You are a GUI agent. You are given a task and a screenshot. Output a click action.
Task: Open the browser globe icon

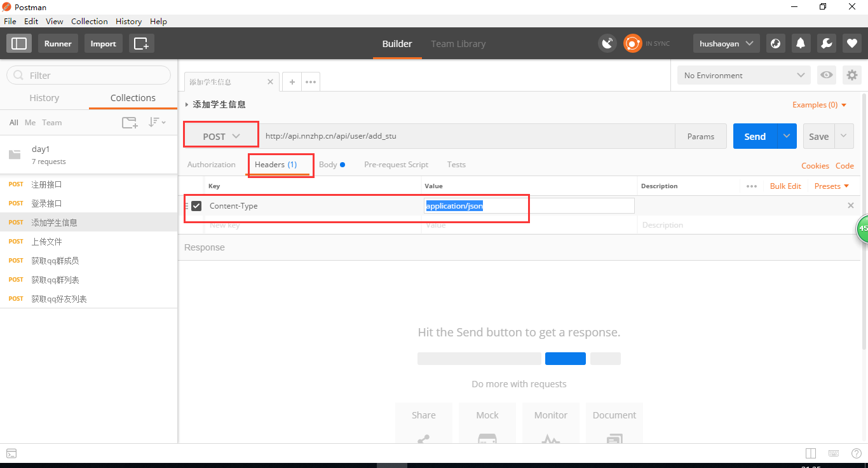pyautogui.click(x=775, y=43)
